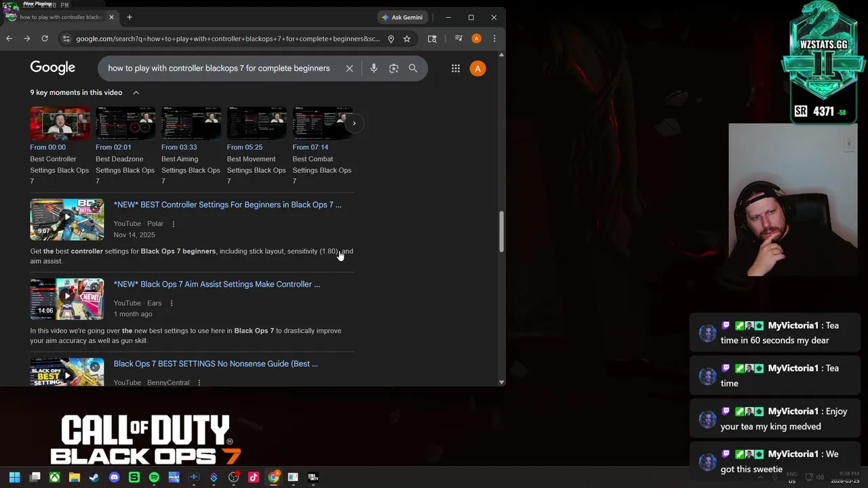Viewport: 868px width, 488px height.
Task: Open the Chrome profile avatar in toolbar
Action: pos(477,39)
